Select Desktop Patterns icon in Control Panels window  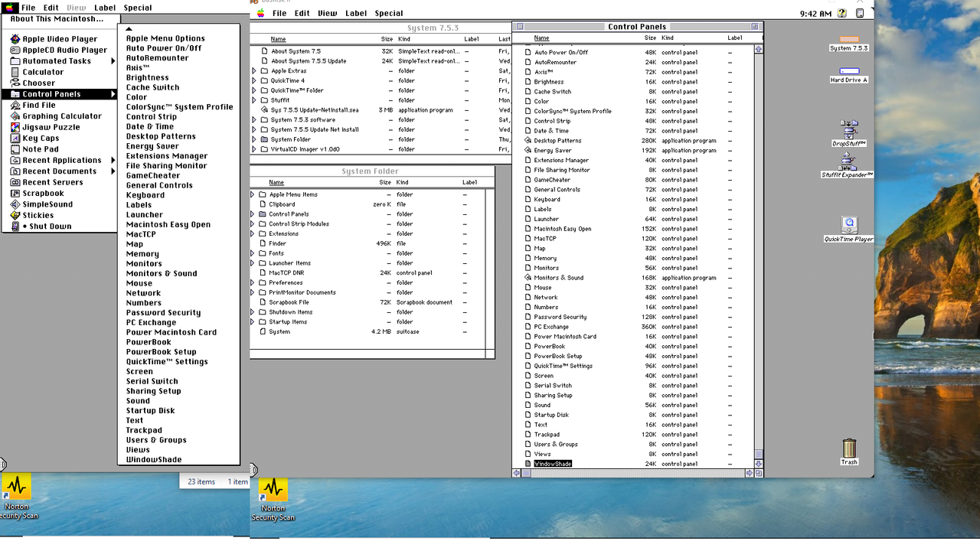[x=528, y=141]
